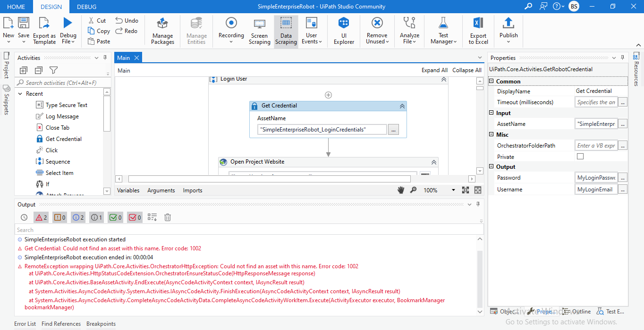Collapse all activities tree icon
644x330 pixels.
point(39,70)
